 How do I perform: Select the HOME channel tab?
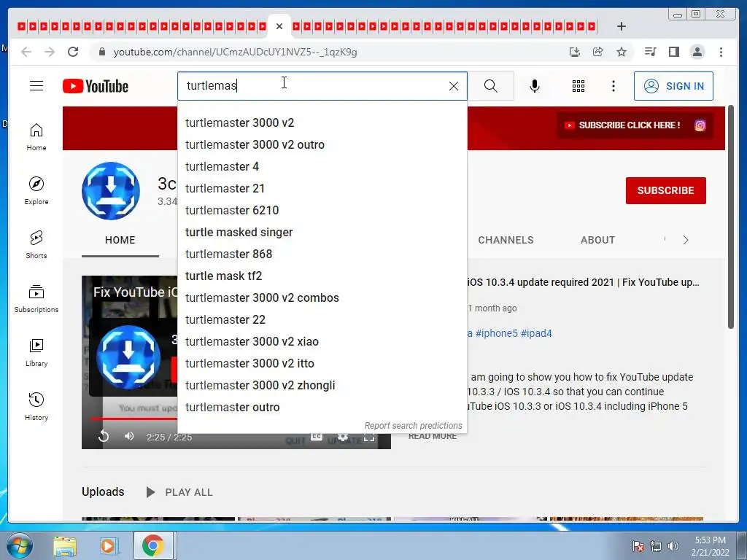click(120, 240)
